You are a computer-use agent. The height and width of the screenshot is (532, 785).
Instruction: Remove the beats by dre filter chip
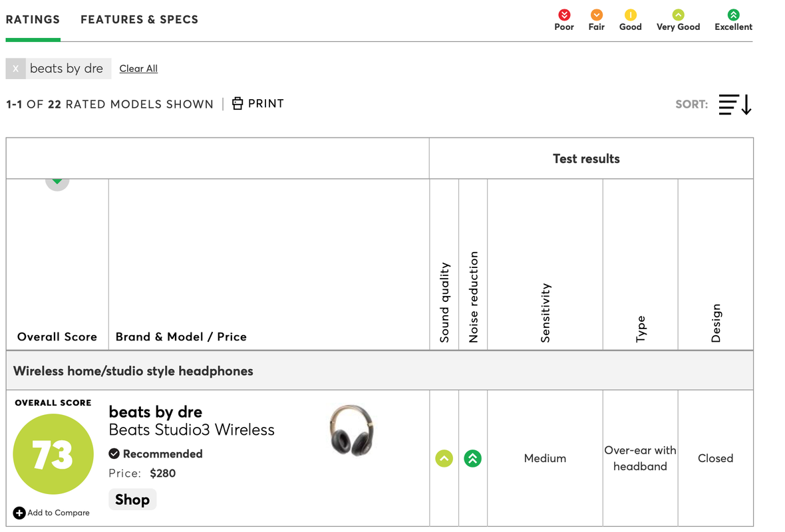[x=15, y=68]
